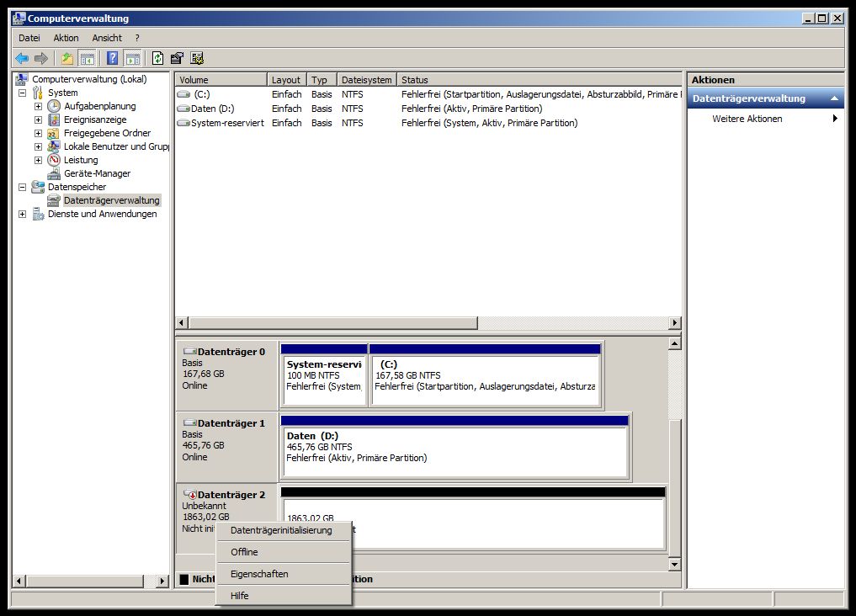Click disk view scrollbar down arrow
The height and width of the screenshot is (616, 856).
click(675, 565)
